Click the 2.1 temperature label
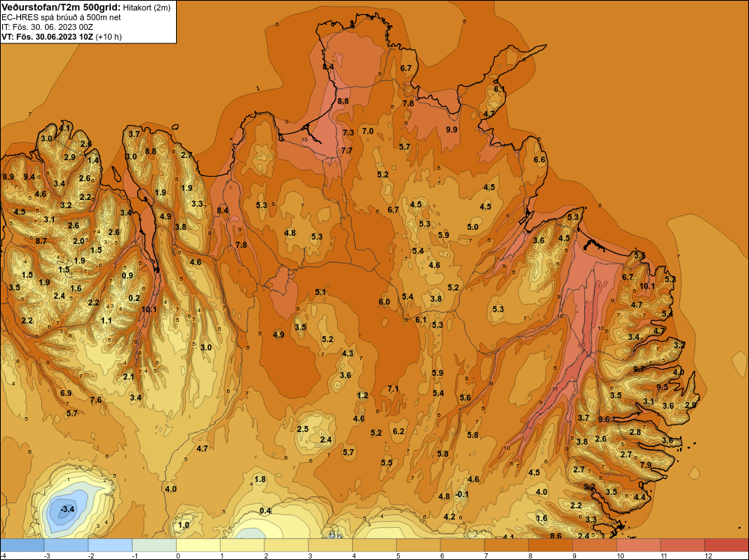 point(129,377)
